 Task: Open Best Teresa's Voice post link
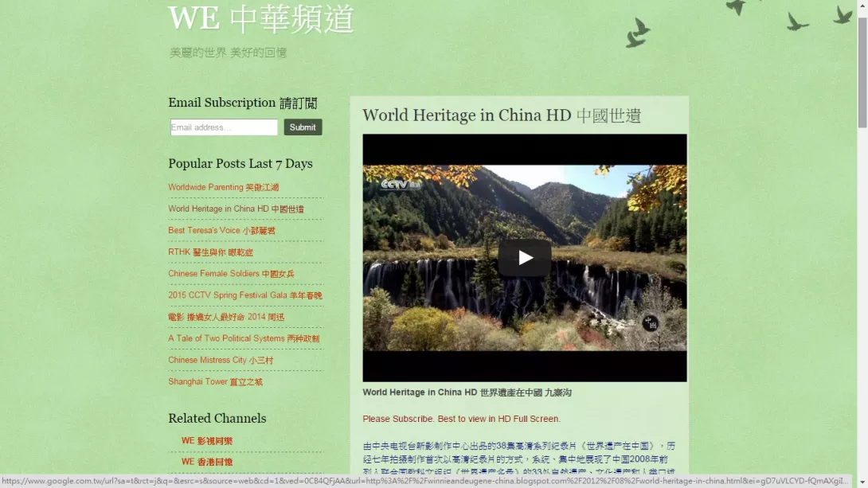[x=221, y=230]
